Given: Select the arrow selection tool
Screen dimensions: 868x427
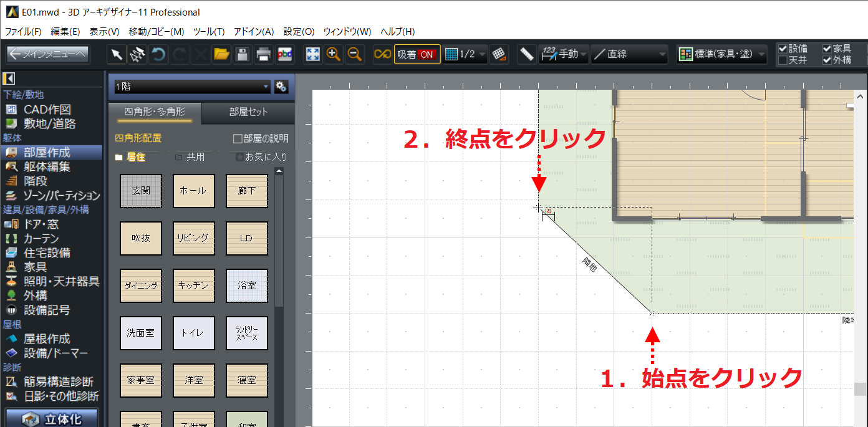Looking at the screenshot, I should (x=117, y=55).
